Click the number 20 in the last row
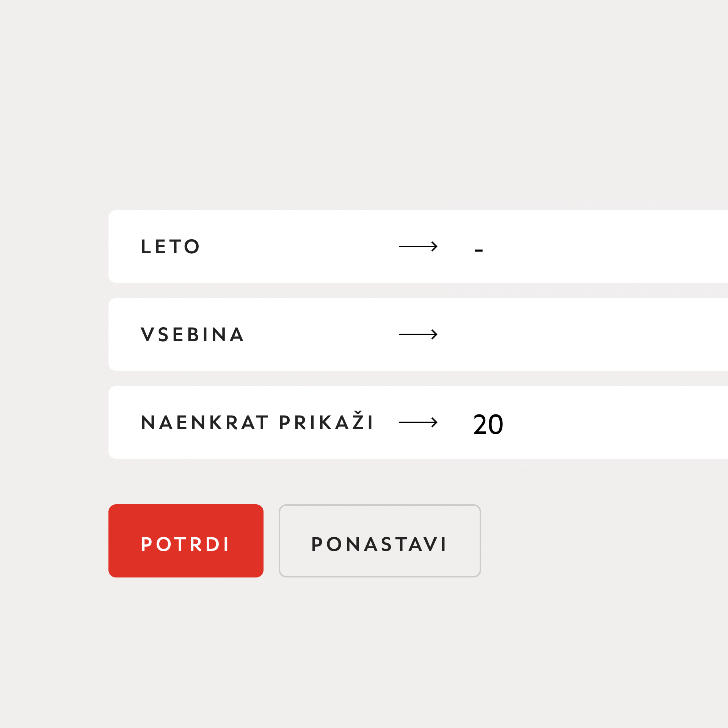Screen dimensions: 728x728 (x=488, y=424)
